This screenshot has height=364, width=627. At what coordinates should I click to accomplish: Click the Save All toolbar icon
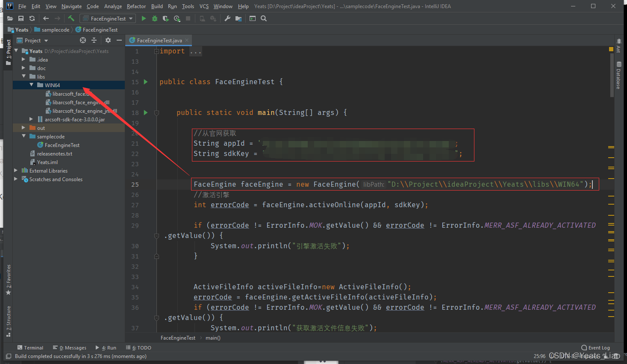click(21, 18)
